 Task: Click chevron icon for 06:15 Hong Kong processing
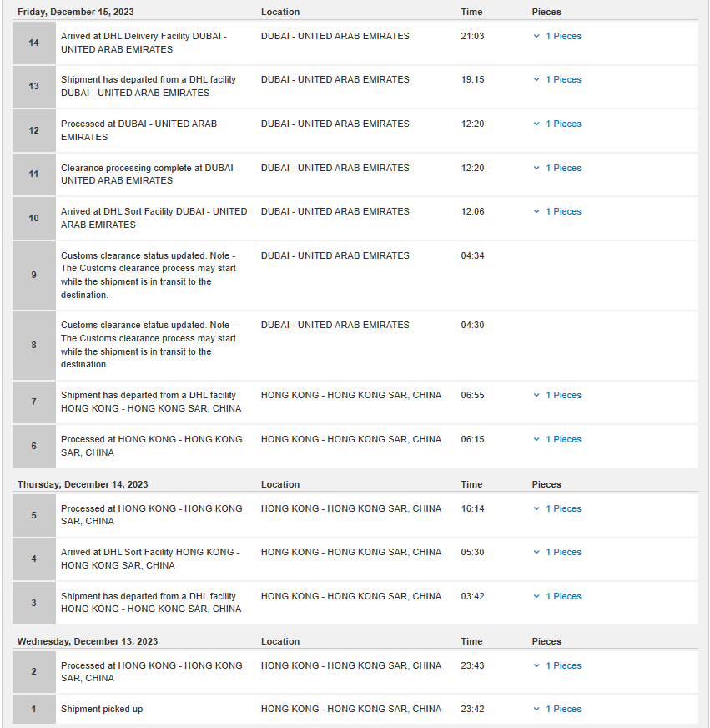[536, 439]
